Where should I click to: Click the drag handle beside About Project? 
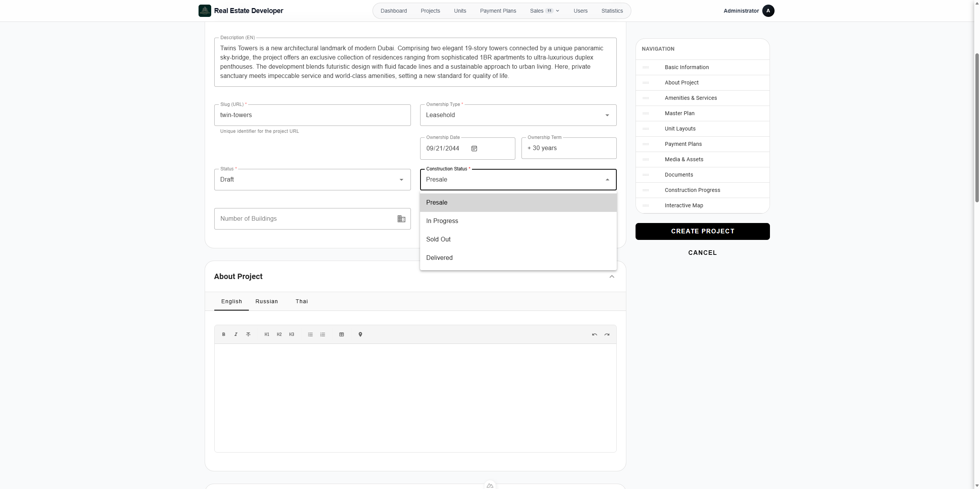coord(646,83)
